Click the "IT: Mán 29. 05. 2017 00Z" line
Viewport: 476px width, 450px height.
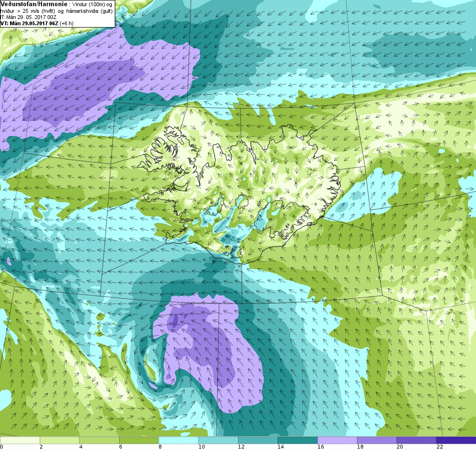point(28,17)
